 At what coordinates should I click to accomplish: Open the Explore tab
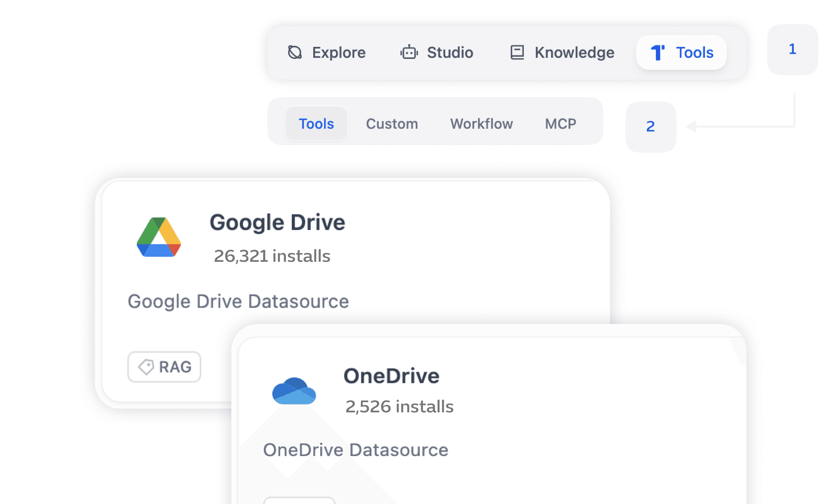pos(326,53)
